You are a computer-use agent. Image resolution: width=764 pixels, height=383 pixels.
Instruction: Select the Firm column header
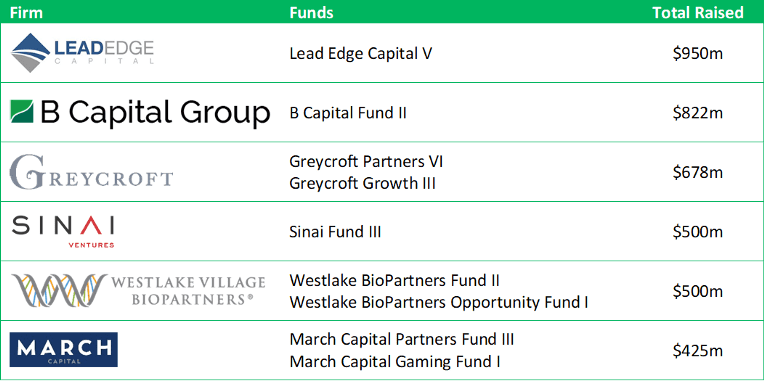26,12
